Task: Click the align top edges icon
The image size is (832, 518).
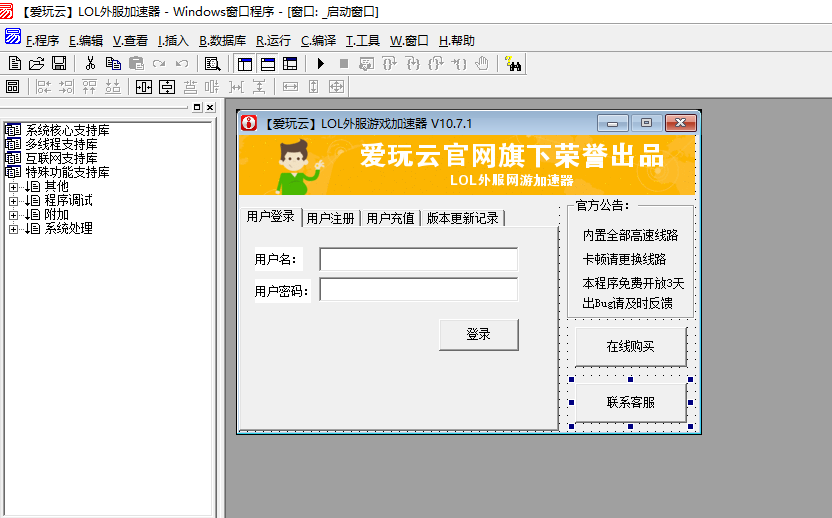Action: (x=89, y=87)
